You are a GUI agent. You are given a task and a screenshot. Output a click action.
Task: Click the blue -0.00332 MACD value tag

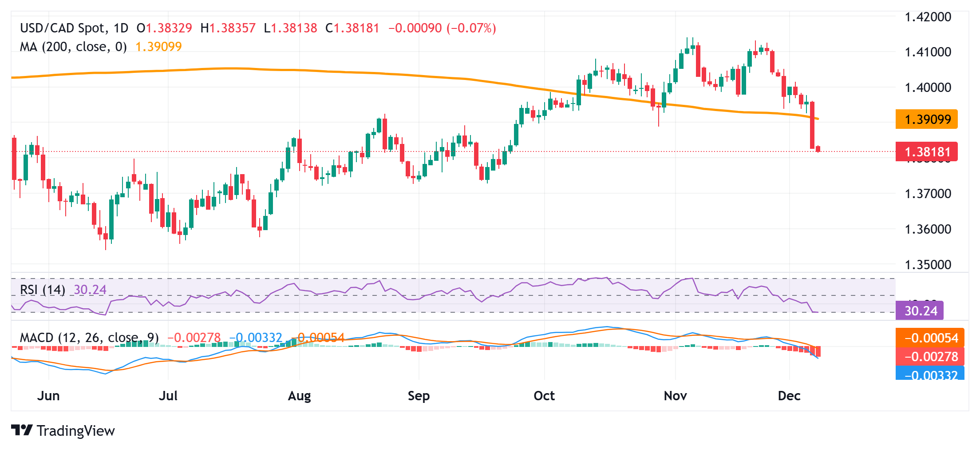[930, 374]
